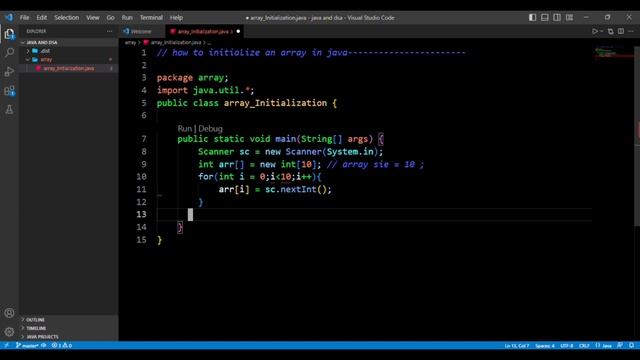640x360 pixels.
Task: Toggle the secondary side bar layout icon
Action: point(557,18)
